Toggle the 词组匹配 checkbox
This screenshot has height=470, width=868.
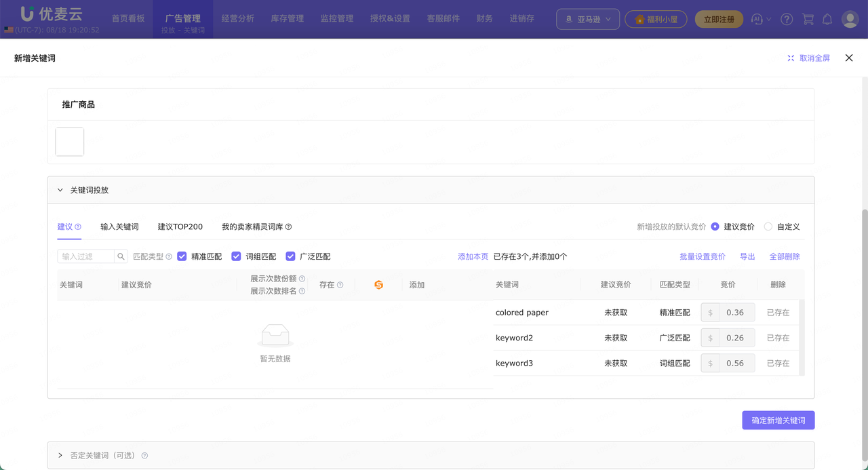coord(236,256)
